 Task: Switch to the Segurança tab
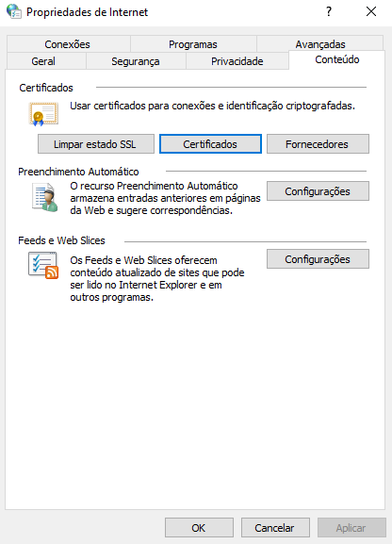[x=136, y=61]
